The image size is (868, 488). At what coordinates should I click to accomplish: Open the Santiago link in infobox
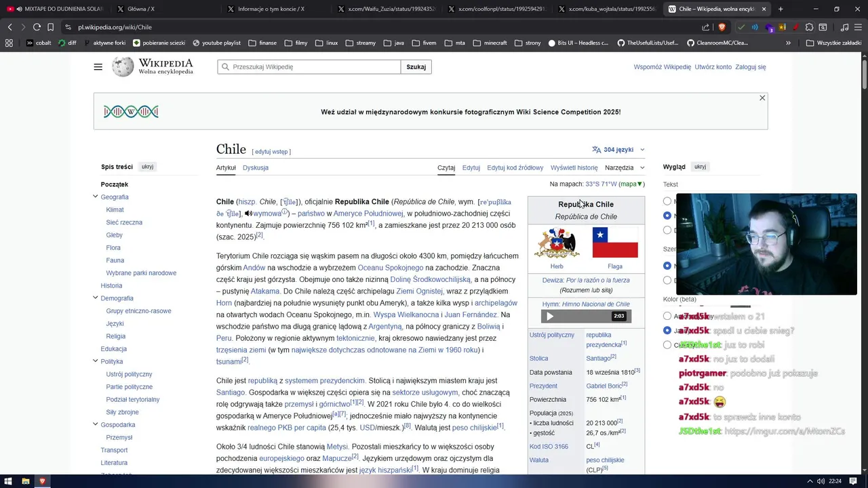pos(599,358)
